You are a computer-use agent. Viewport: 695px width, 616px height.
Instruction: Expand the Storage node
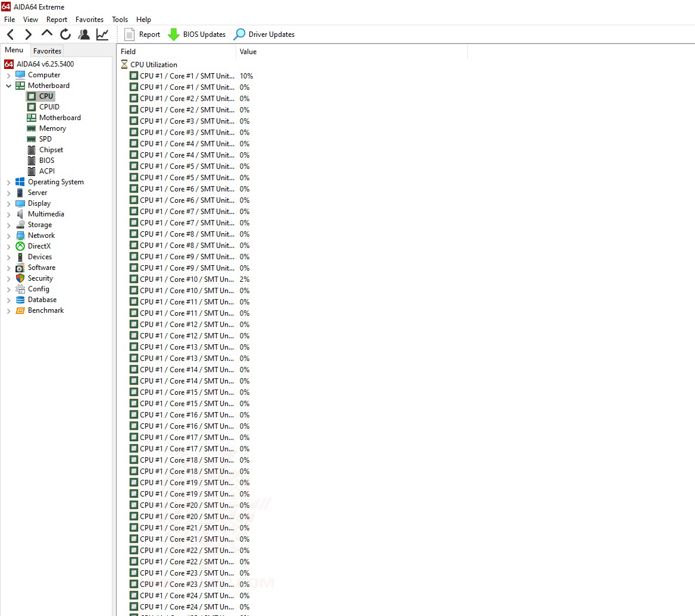click(8, 225)
